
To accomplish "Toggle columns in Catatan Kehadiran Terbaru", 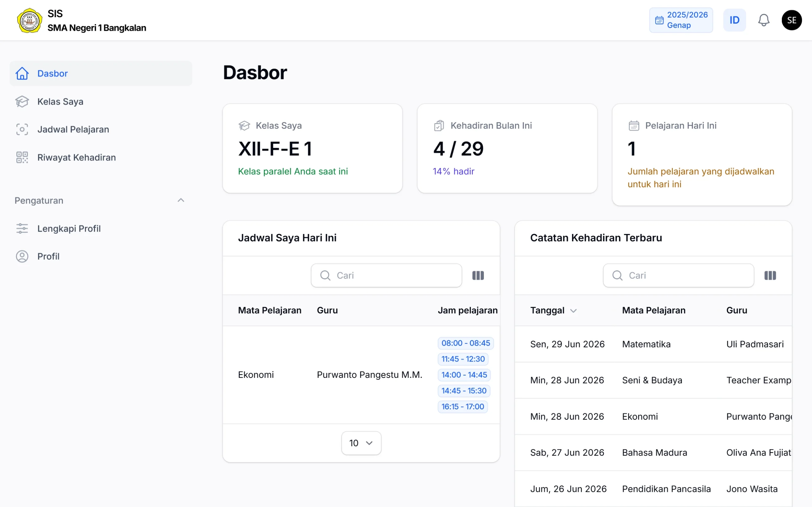I will coord(770,275).
